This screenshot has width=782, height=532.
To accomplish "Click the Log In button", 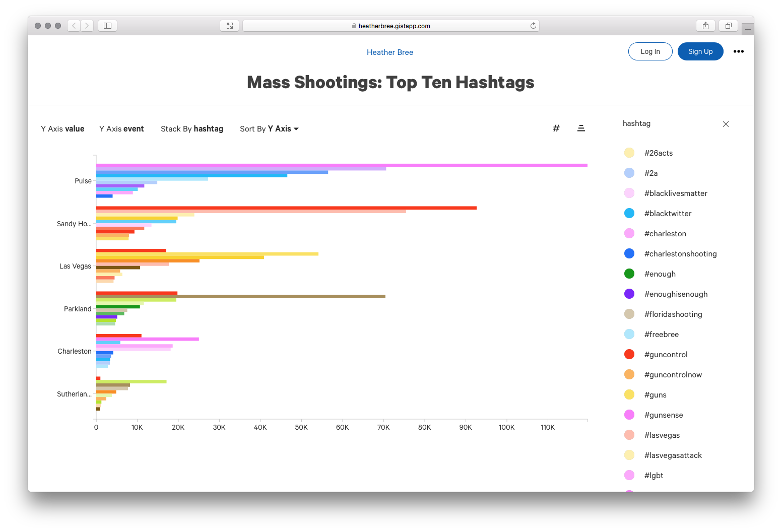I will (650, 51).
